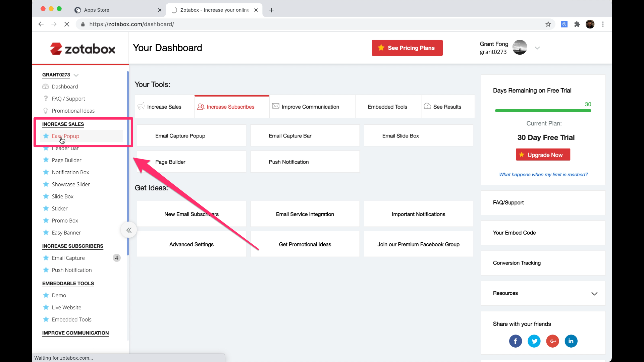Open Get Promotional Ideas card
The width and height of the screenshot is (644, 362).
[305, 244]
